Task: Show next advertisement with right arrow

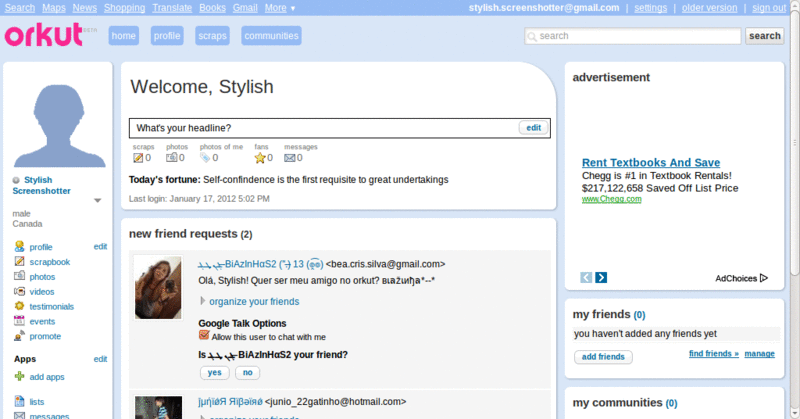Action: (x=601, y=278)
